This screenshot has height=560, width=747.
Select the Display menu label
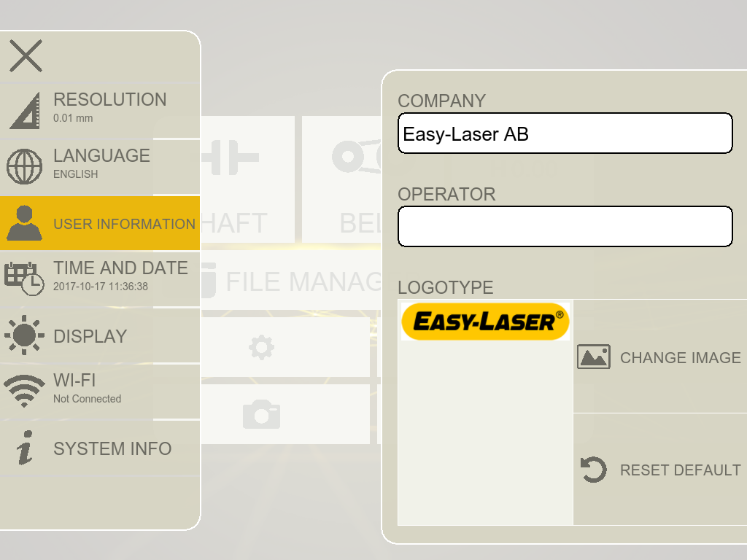pos(90,336)
